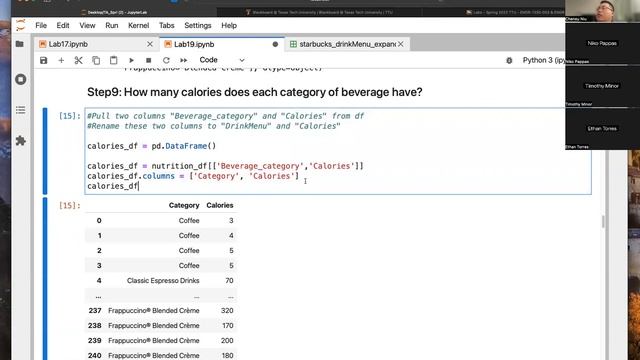The height and width of the screenshot is (360, 640).
Task: Switch to the starbucks_drinkMenu tab
Action: click(x=347, y=44)
